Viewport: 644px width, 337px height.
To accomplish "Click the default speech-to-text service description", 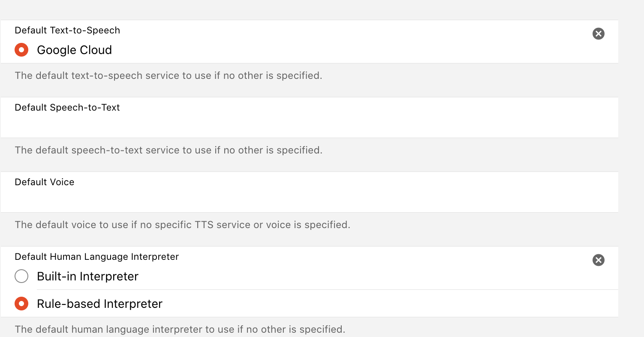I will click(x=168, y=150).
